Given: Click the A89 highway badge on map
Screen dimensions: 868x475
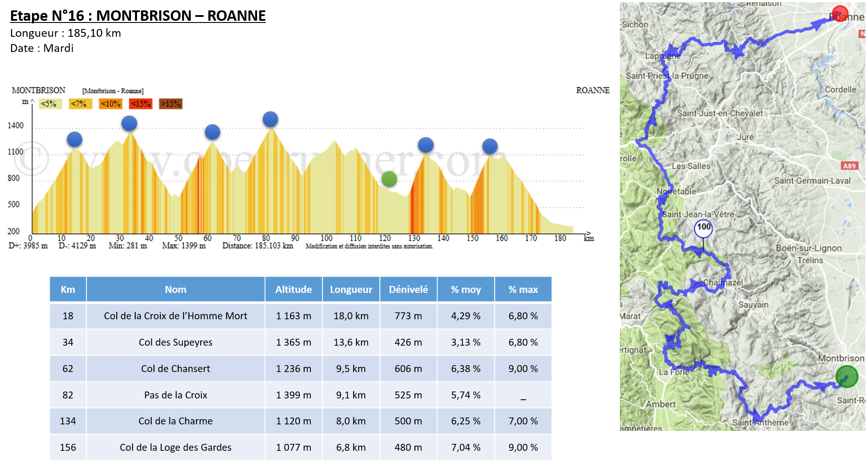Looking at the screenshot, I should (849, 166).
